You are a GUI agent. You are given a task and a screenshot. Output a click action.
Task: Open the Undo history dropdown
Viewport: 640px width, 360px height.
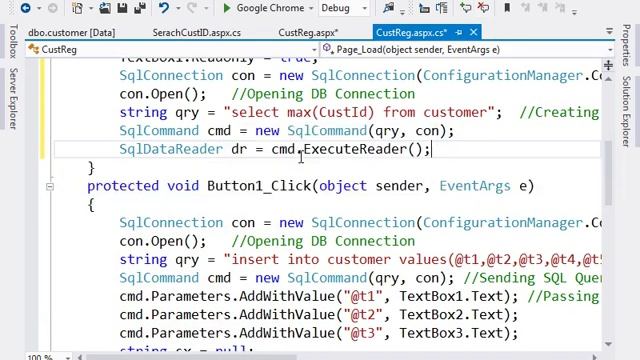[178, 8]
